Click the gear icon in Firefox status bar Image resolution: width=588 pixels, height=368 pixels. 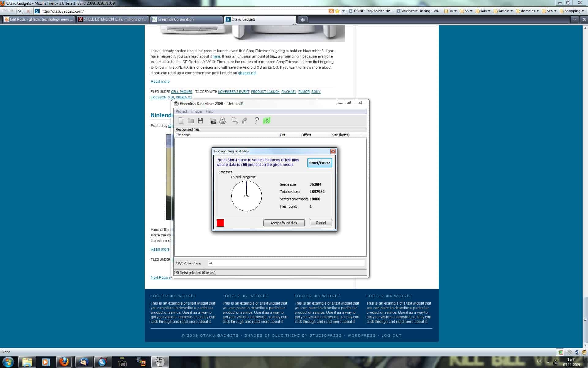[569, 352]
